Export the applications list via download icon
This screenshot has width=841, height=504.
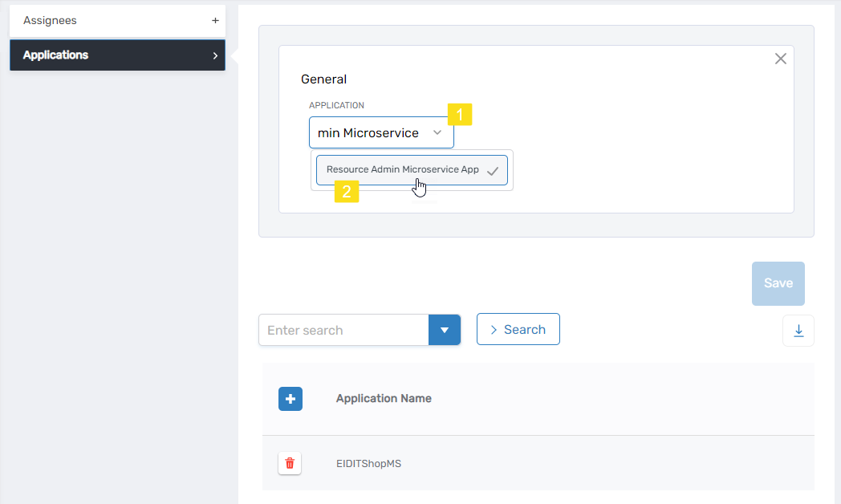click(798, 330)
